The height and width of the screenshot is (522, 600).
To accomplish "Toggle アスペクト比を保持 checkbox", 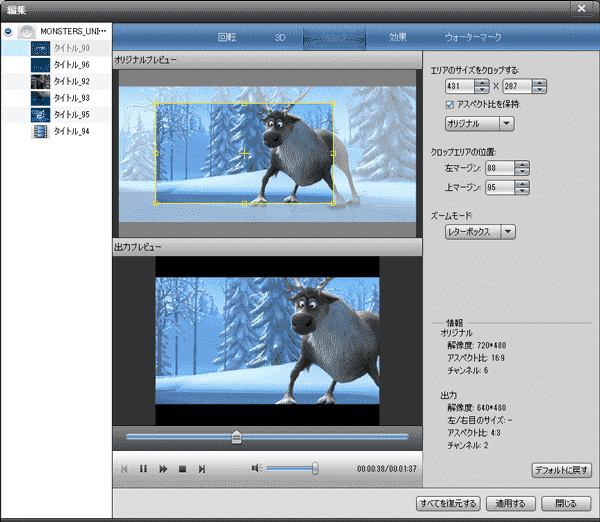I will 450,104.
